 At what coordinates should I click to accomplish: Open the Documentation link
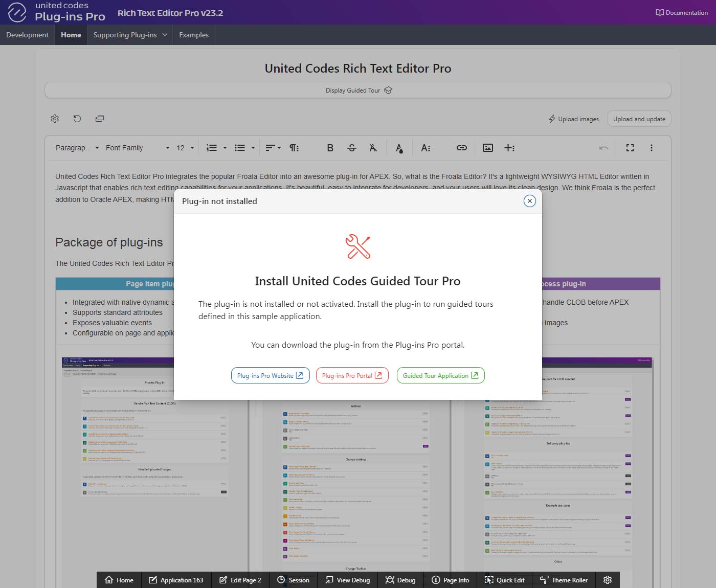click(x=682, y=12)
